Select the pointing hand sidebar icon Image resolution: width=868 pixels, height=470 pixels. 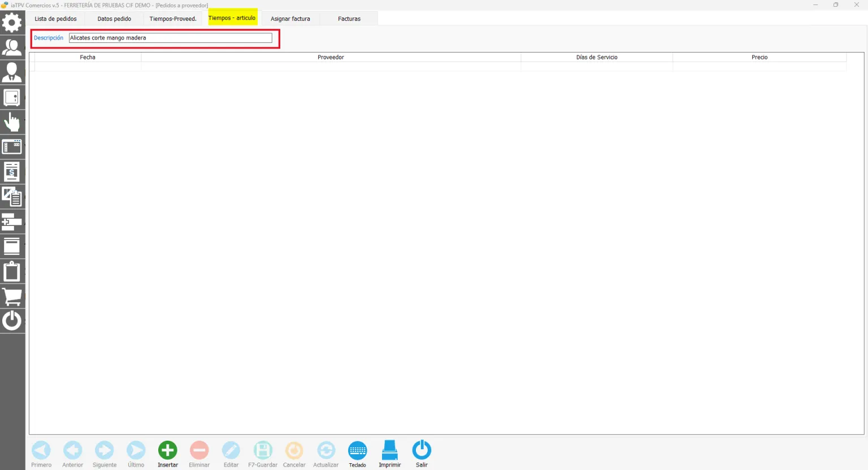click(x=12, y=122)
